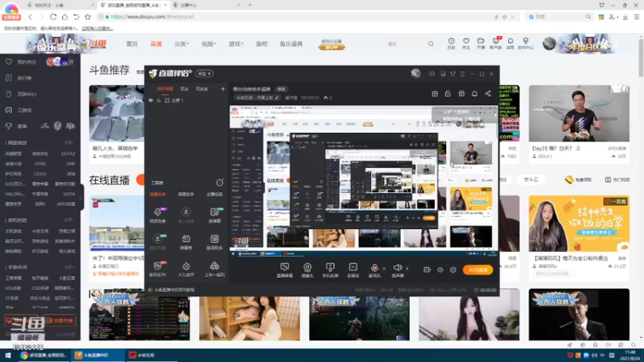Add a new scene with plus icon
Viewport: 644px width, 362px height.
click(x=223, y=88)
